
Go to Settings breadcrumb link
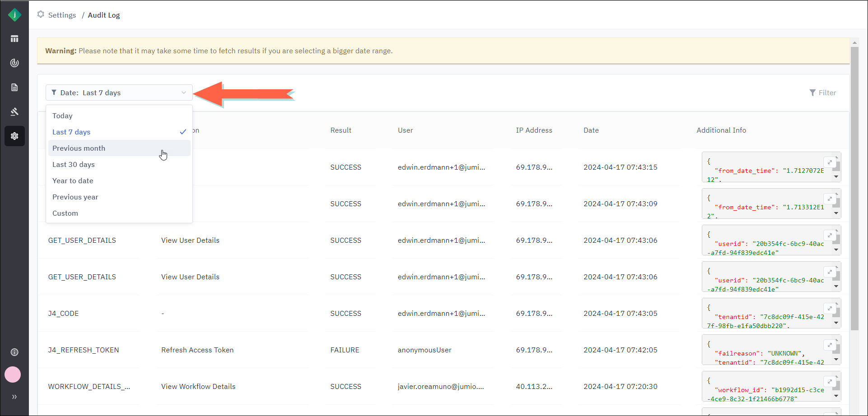point(62,15)
